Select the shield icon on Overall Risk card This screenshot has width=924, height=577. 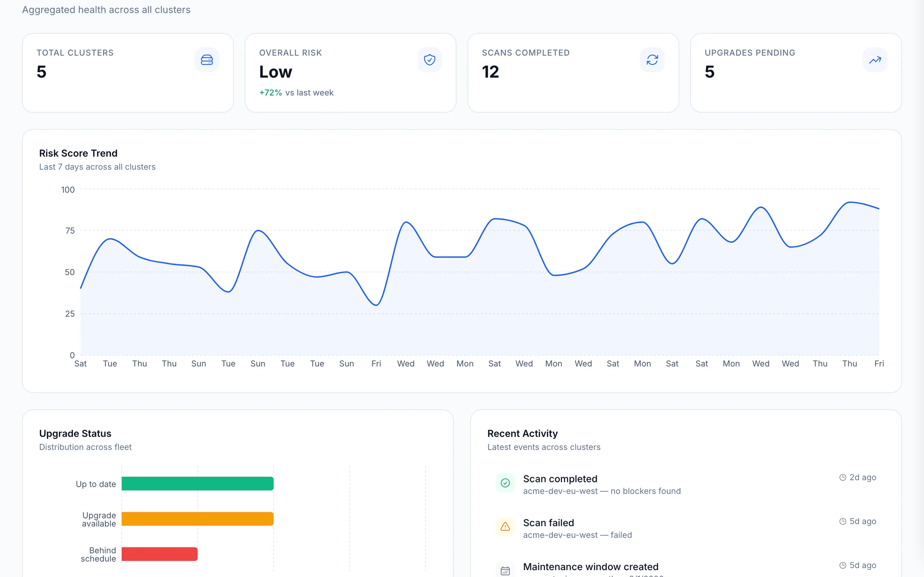[430, 60]
